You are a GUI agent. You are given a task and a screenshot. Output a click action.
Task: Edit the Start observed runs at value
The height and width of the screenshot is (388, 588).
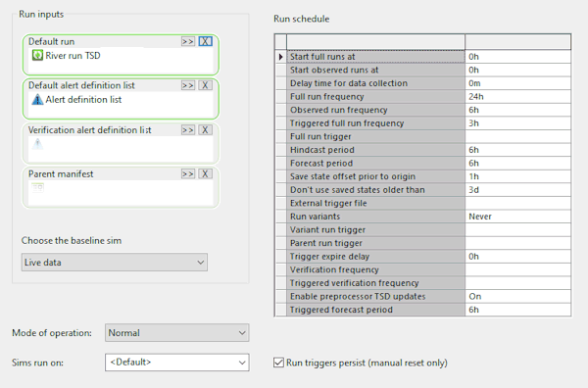point(517,71)
